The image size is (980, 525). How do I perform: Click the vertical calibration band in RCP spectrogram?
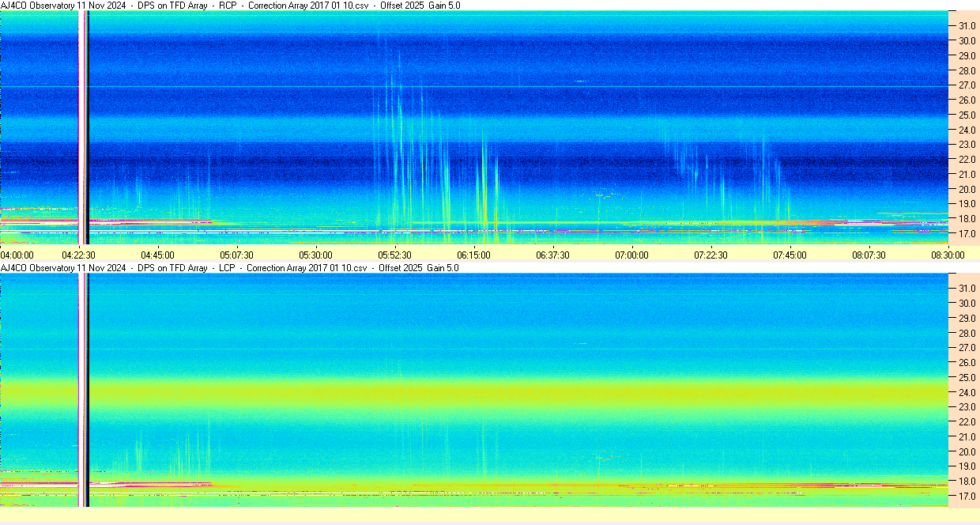click(x=84, y=127)
